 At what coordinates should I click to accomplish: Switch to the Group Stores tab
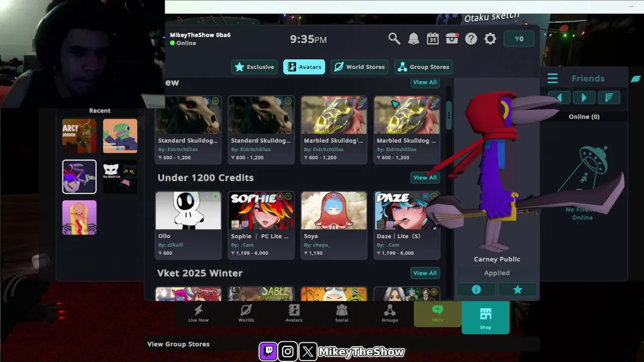[424, 67]
